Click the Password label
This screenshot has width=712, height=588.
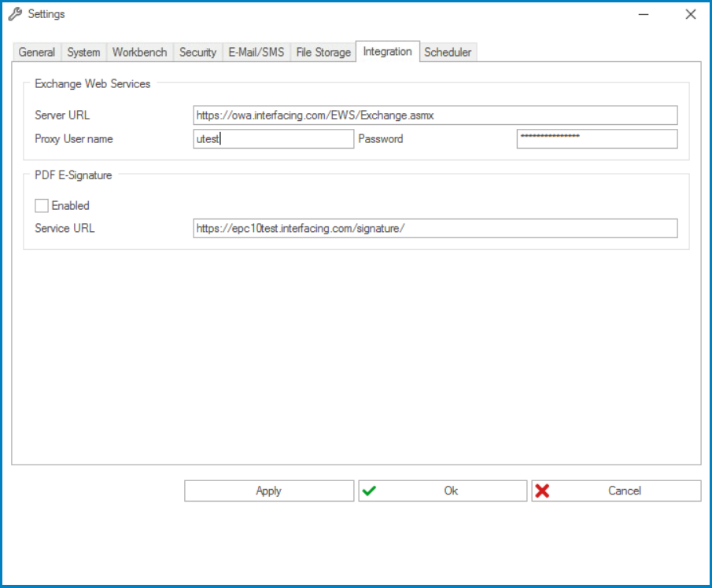pos(381,139)
